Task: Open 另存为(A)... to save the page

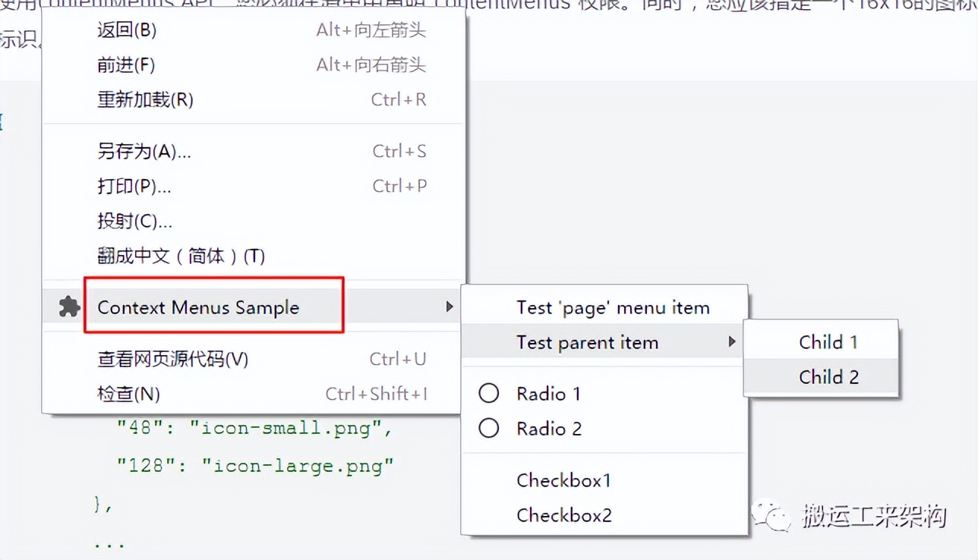Action: tap(252, 151)
